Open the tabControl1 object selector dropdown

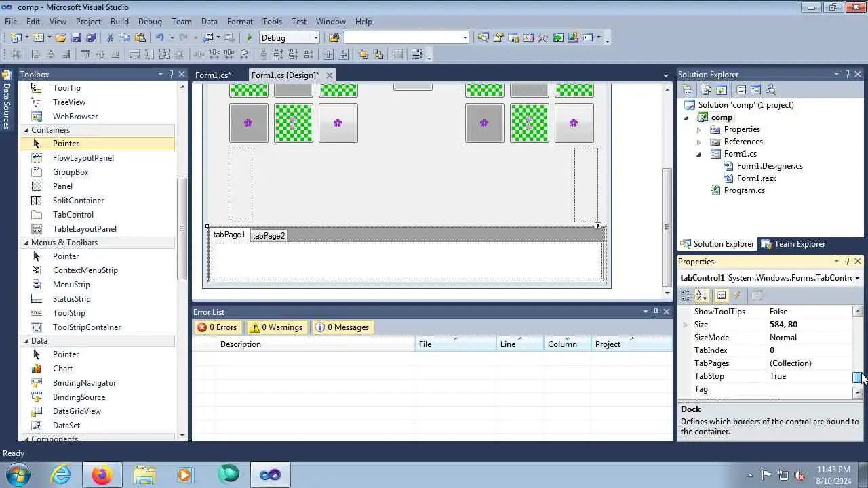pyautogui.click(x=857, y=278)
